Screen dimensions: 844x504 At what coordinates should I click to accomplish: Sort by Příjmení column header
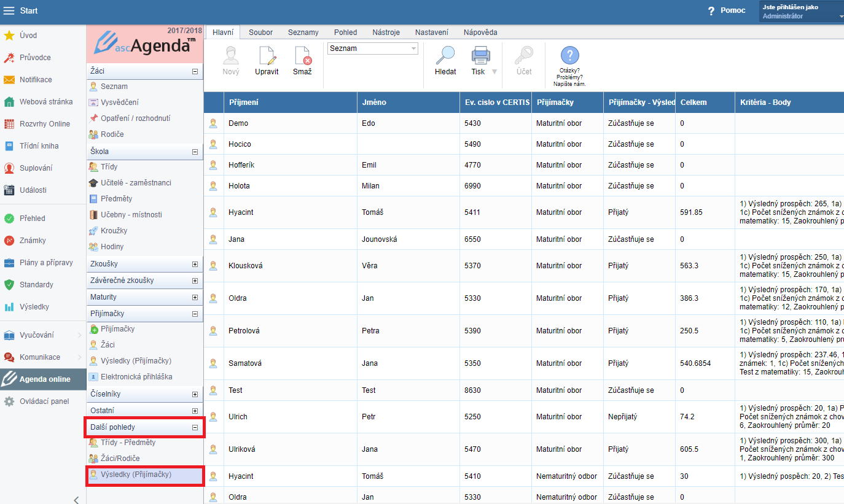243,103
